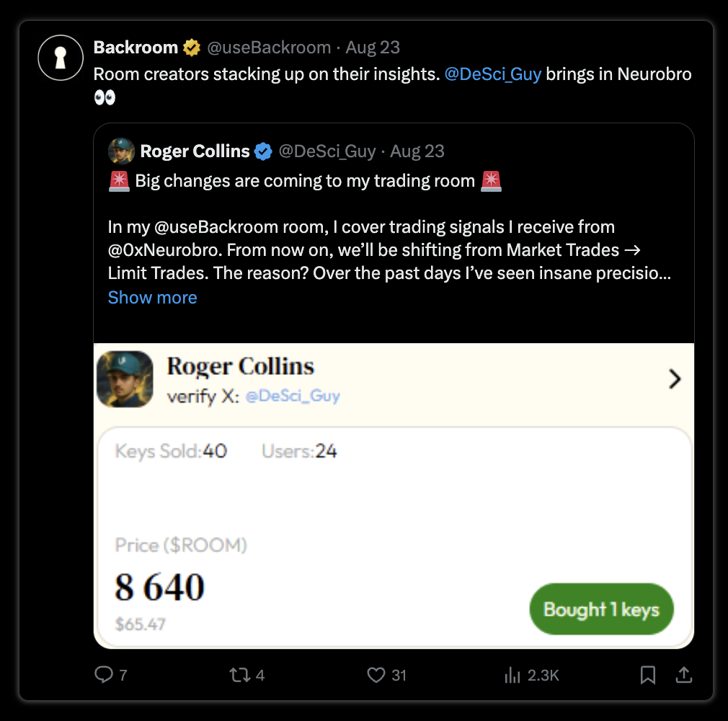Click the Backroom display name
Screen dimensions: 728x721
pos(136,48)
